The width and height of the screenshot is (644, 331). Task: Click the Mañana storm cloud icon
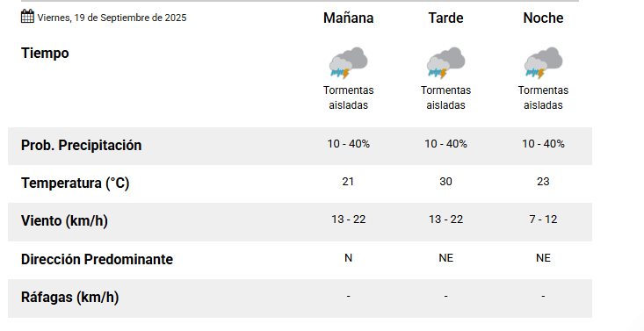348,63
